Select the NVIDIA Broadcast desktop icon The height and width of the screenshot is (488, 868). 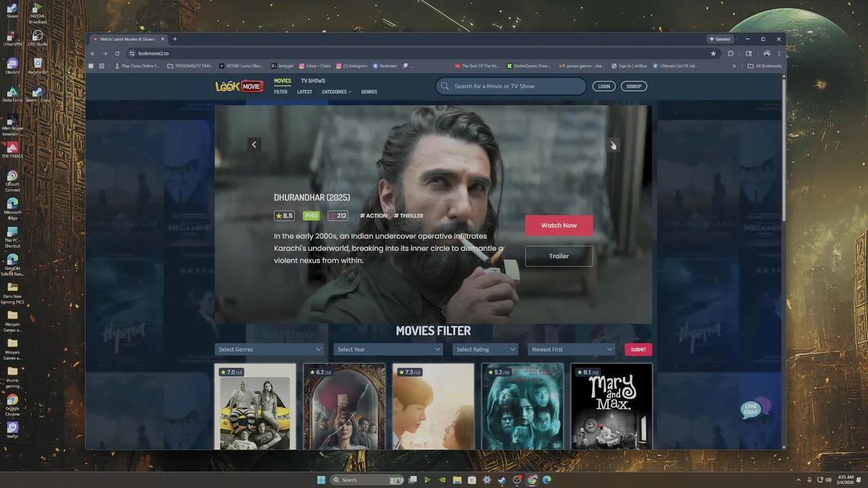(38, 12)
